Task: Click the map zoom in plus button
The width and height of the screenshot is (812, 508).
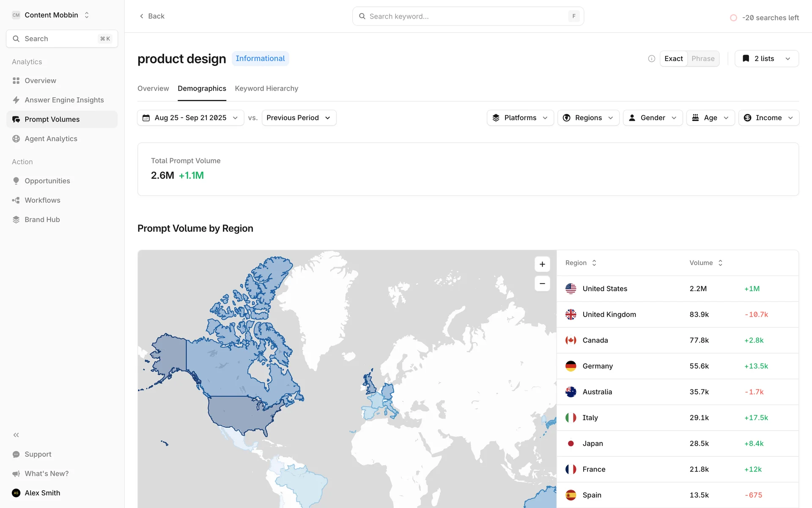Action: coord(542,264)
